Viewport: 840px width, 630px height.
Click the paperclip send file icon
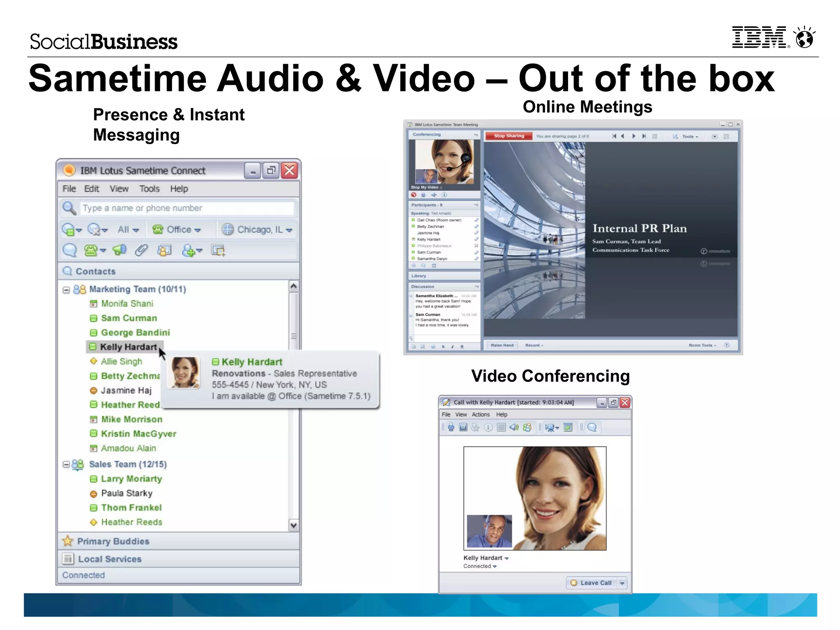click(x=141, y=250)
